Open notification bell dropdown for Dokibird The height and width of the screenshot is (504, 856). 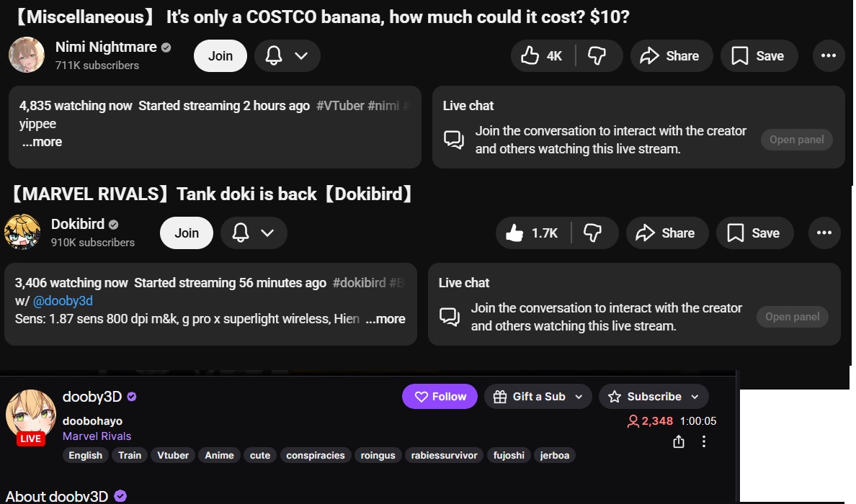coord(254,233)
